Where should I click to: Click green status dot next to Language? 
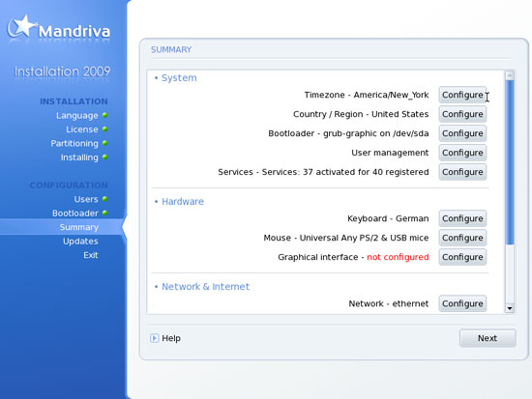point(104,115)
